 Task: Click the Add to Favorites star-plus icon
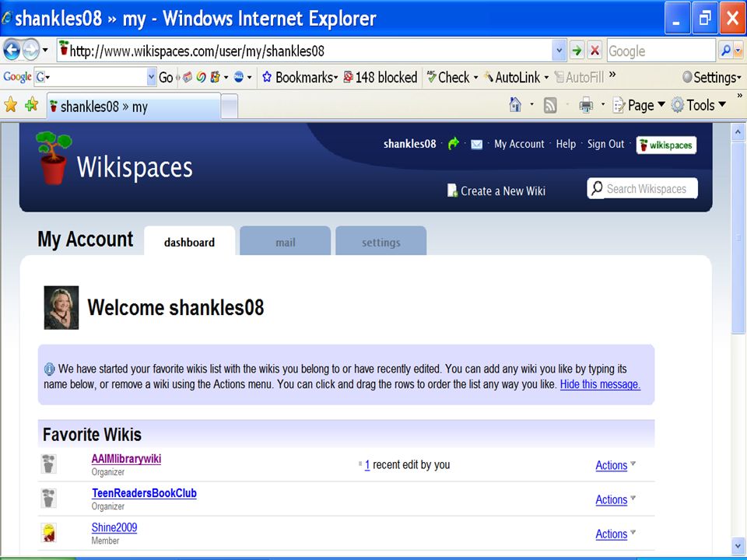coord(32,105)
